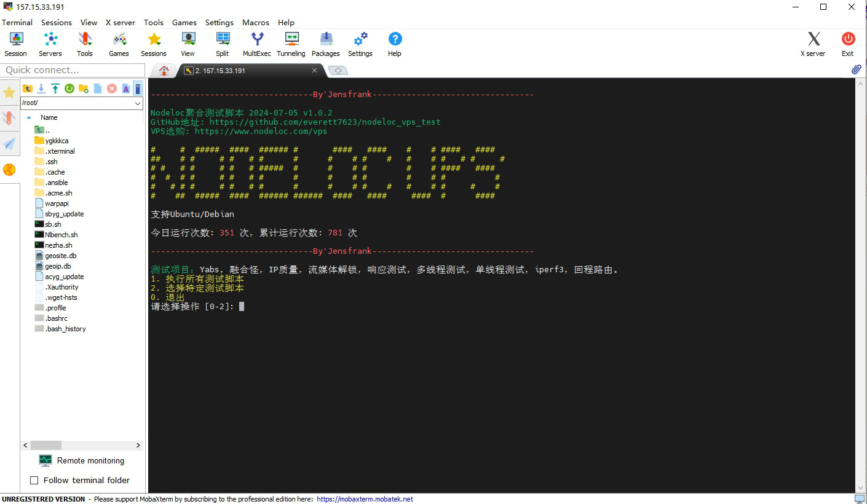Toggle show hidden files icon

(x=138, y=89)
